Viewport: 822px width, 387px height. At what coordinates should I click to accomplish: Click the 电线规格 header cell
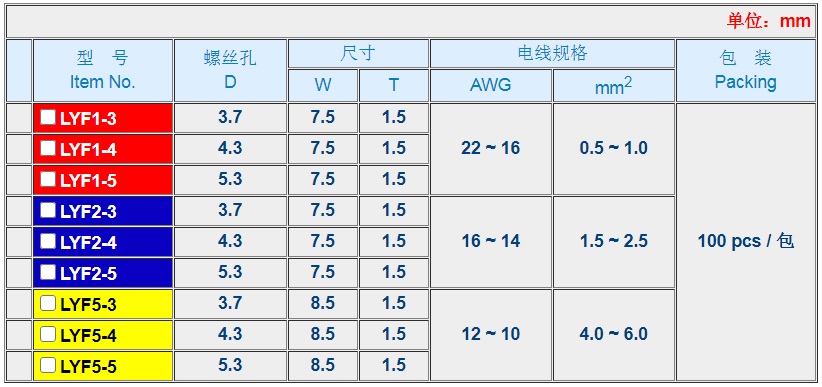click(552, 53)
